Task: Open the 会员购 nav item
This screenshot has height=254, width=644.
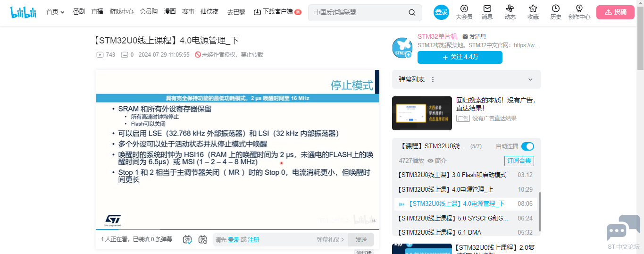Action: tap(149, 12)
